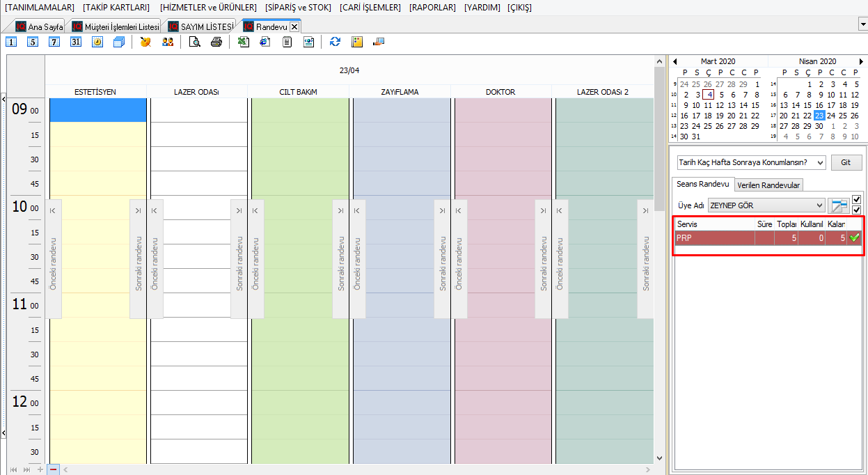Screen dimensions: 868x475
Task: Select 24 April in Nisan 2020 calendar
Action: point(843,116)
